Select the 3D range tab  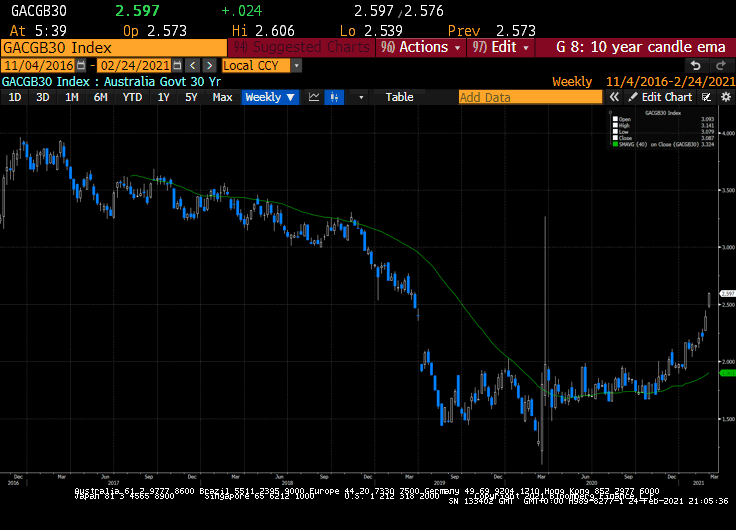point(43,97)
